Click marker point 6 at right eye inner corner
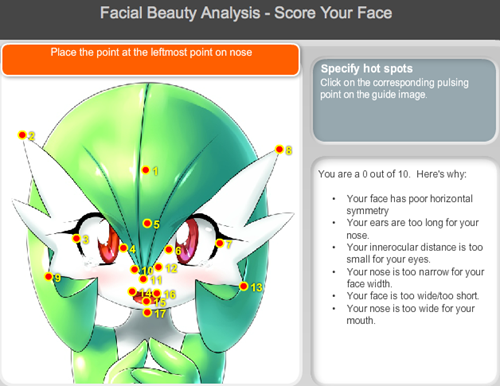Viewport: 500px width, 386px height. tap(169, 250)
